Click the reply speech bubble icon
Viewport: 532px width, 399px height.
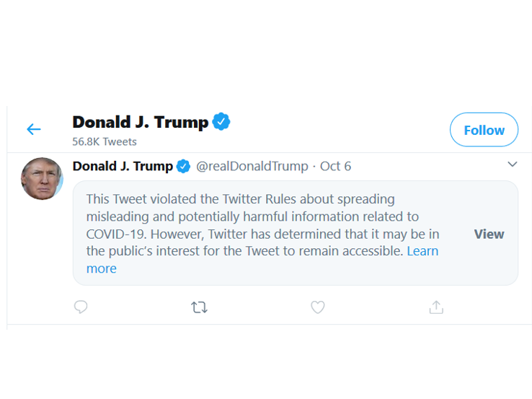[81, 307]
